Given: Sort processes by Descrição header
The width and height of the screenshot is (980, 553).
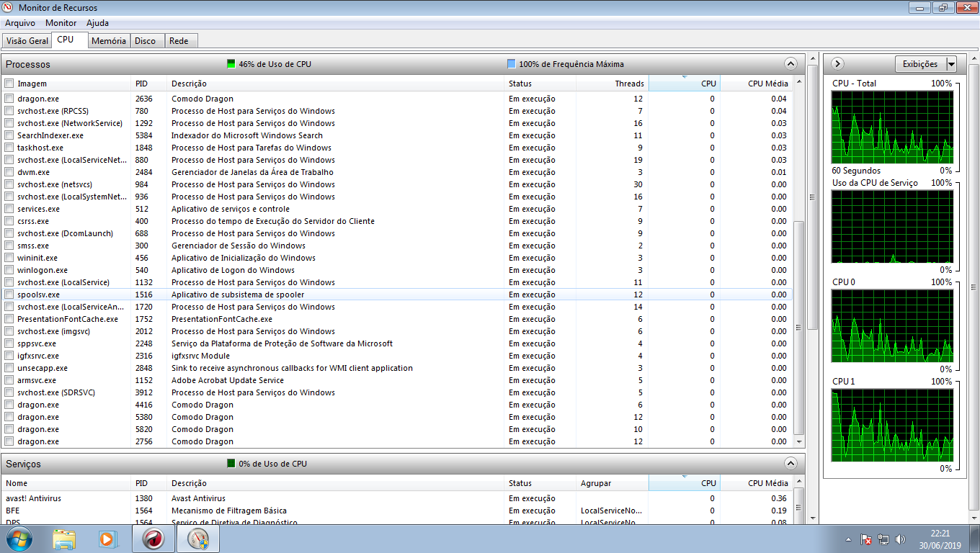Looking at the screenshot, I should (336, 84).
